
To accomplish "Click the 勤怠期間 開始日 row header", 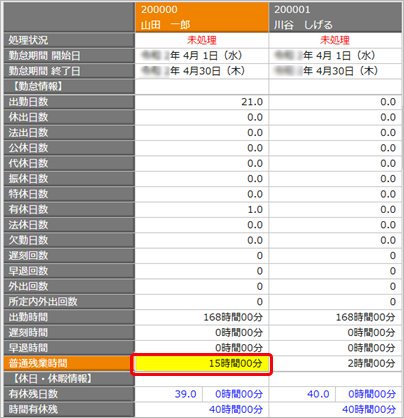I will 69,56.
